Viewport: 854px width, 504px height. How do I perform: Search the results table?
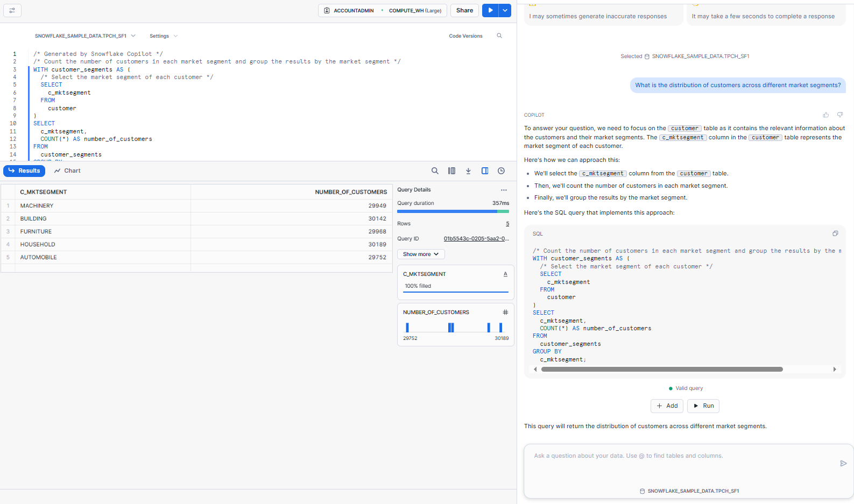435,171
